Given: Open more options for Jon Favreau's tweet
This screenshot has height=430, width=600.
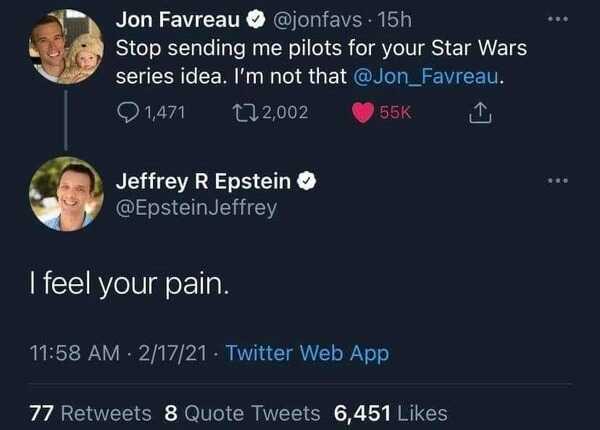Looking at the screenshot, I should pyautogui.click(x=560, y=18).
